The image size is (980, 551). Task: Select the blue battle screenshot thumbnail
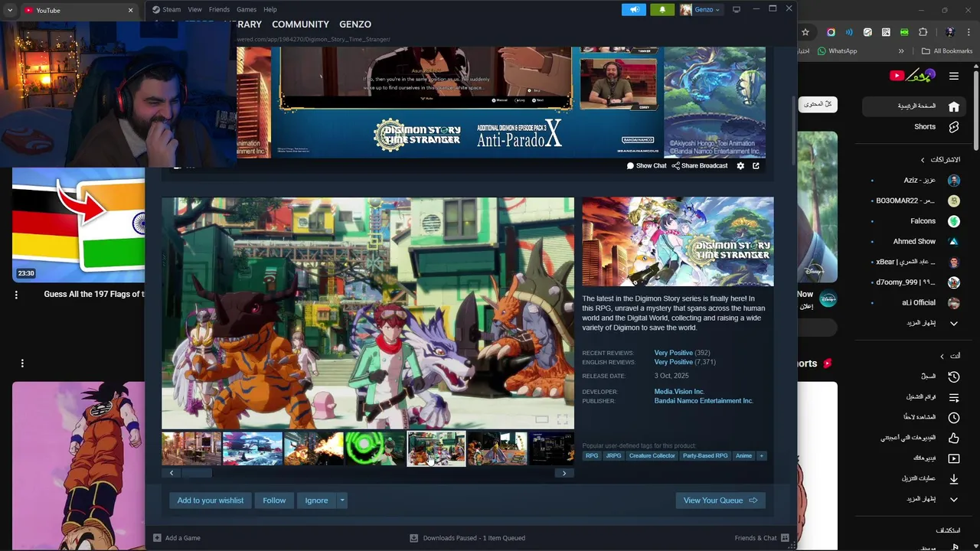[253, 448]
